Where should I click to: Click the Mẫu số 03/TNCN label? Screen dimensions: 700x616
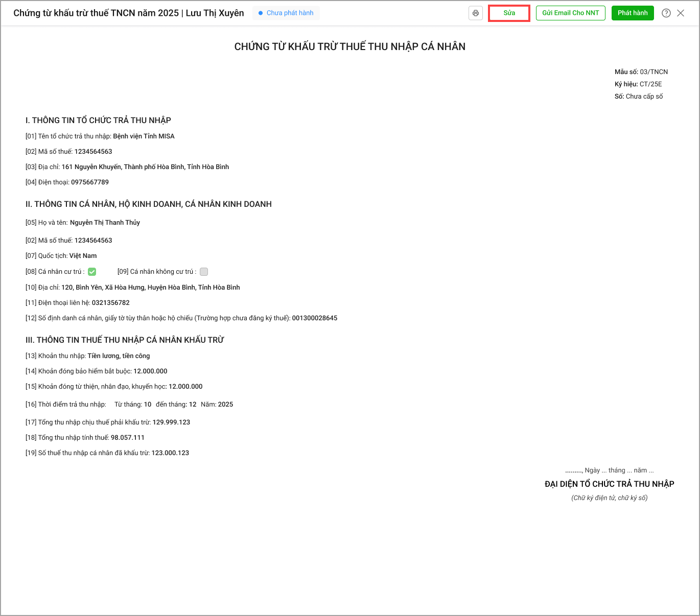point(641,72)
